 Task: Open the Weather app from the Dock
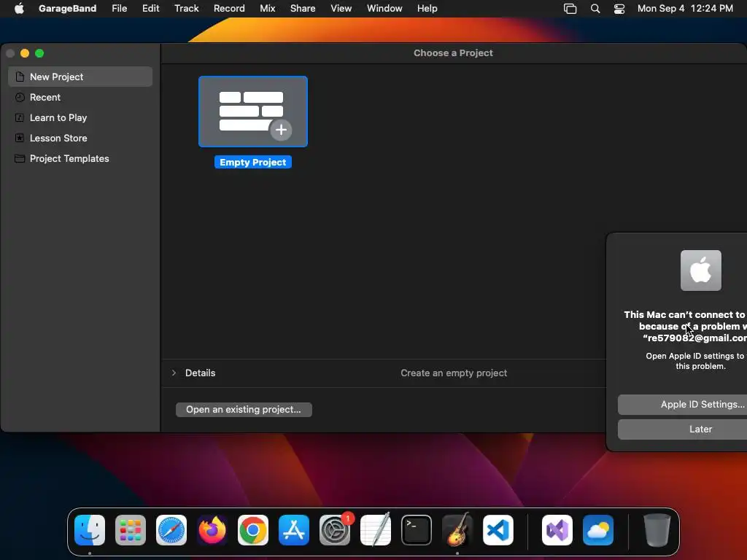pyautogui.click(x=598, y=530)
